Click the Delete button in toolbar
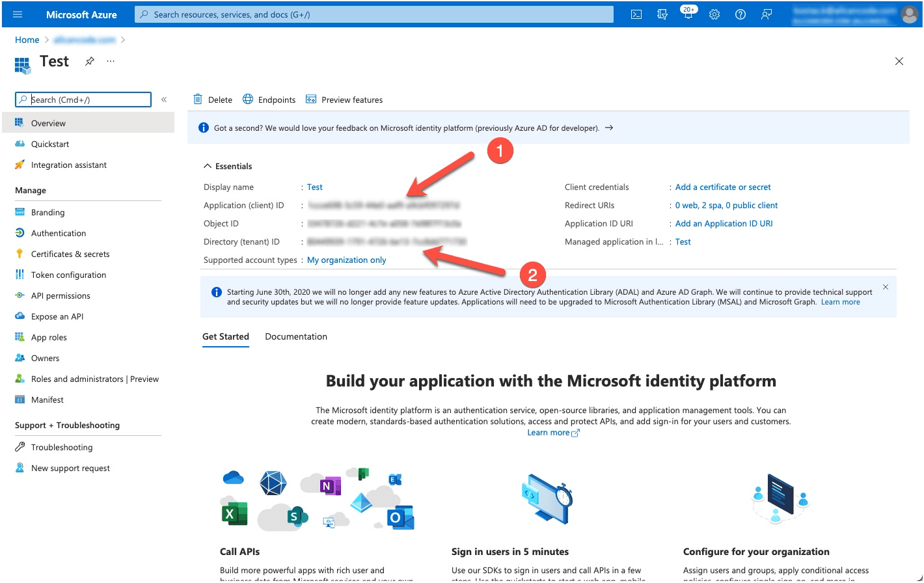924x583 pixels. coord(213,100)
